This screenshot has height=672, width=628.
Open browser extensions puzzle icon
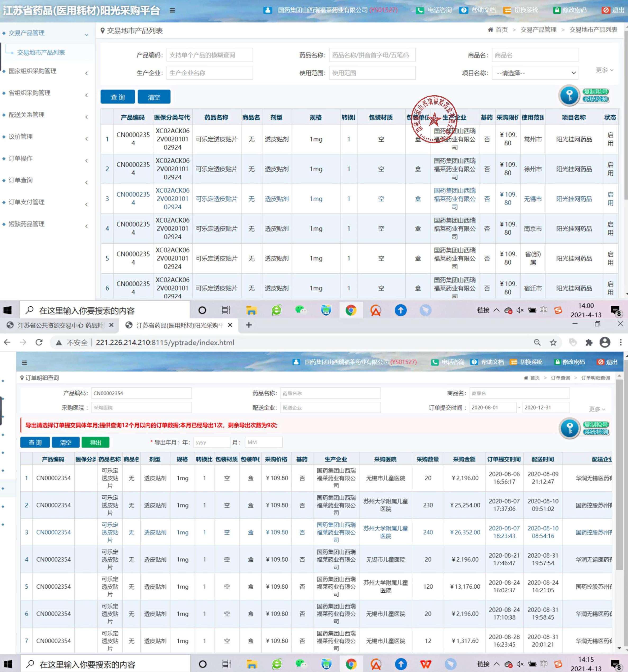point(589,342)
